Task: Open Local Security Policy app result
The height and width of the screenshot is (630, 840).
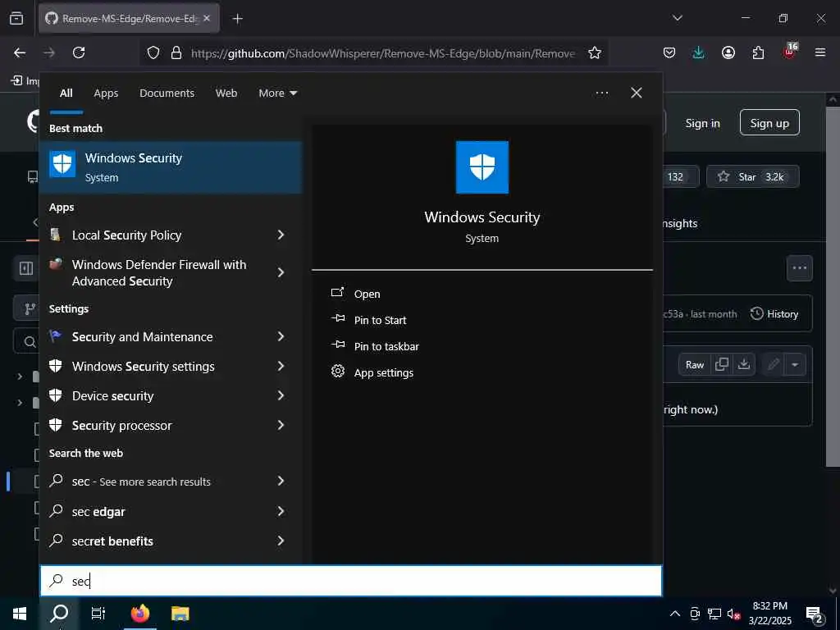Action: [x=126, y=235]
